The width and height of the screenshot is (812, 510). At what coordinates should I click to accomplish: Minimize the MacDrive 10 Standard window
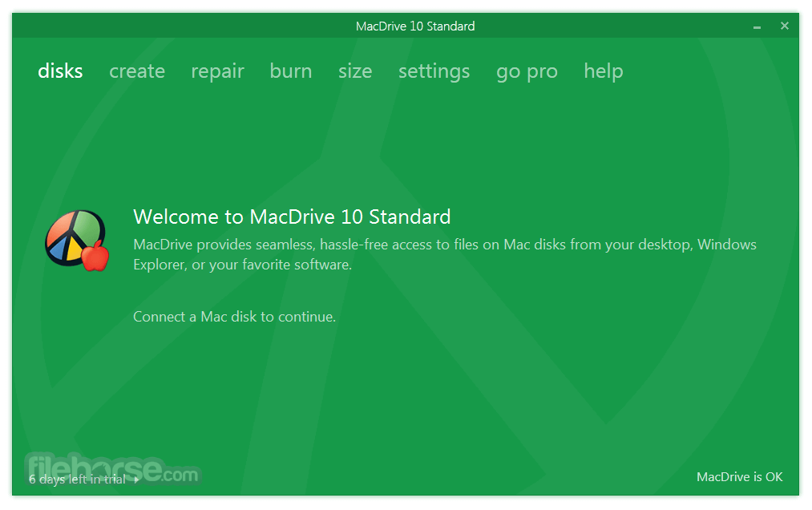click(757, 26)
